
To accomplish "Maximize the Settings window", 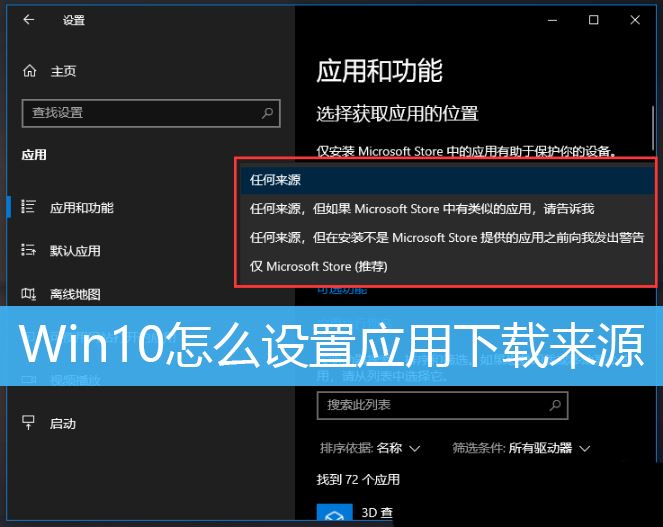I will click(x=593, y=20).
